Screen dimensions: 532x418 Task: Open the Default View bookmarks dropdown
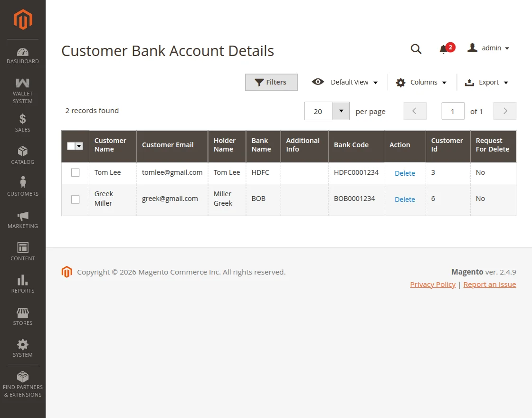click(x=345, y=82)
